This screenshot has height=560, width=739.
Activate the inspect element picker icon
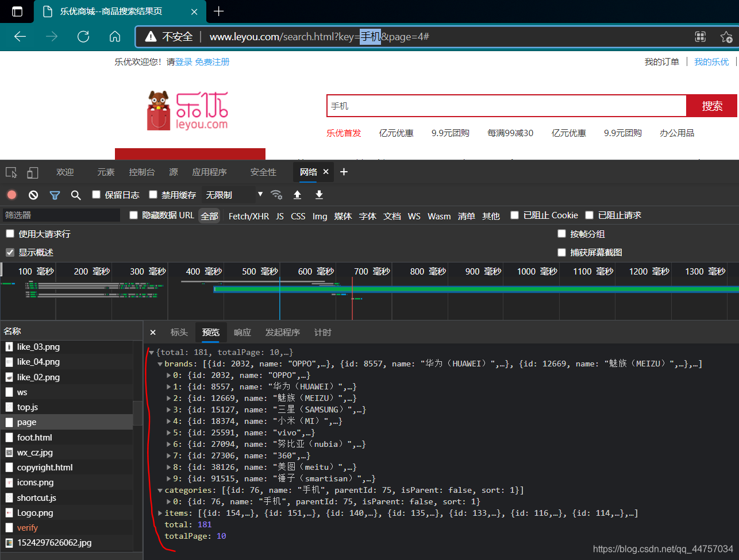11,172
